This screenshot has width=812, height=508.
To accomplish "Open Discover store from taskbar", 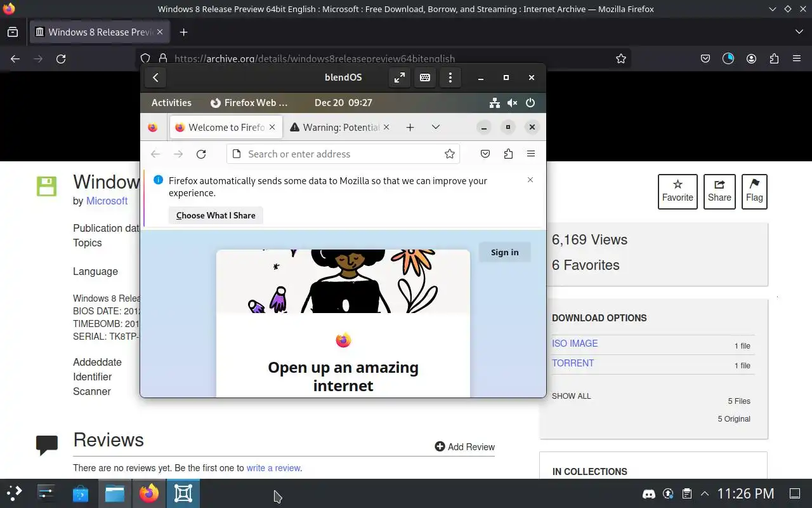I will point(81,493).
